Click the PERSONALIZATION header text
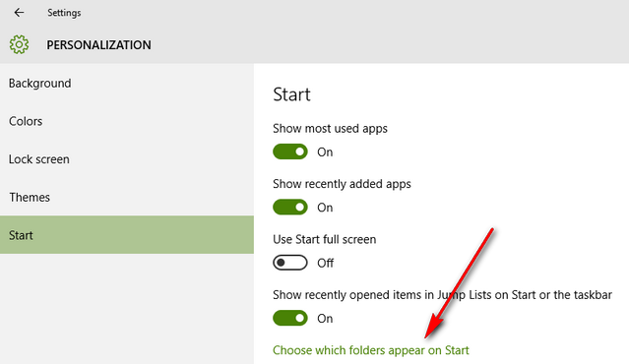This screenshot has width=629, height=364. (98, 45)
